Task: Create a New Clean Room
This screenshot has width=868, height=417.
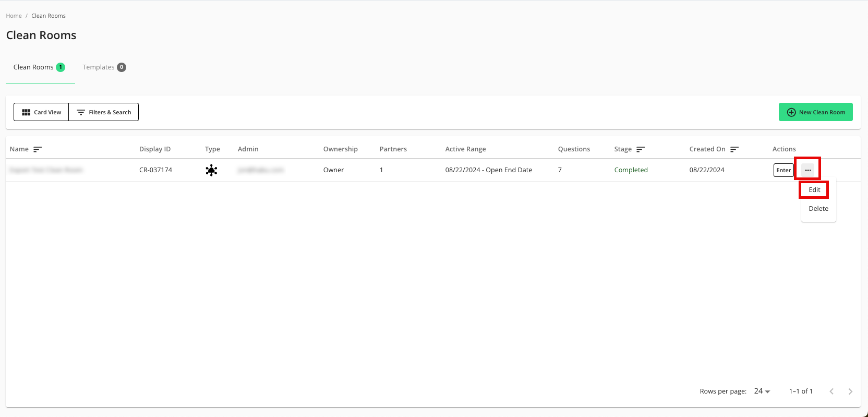Action: coord(815,112)
